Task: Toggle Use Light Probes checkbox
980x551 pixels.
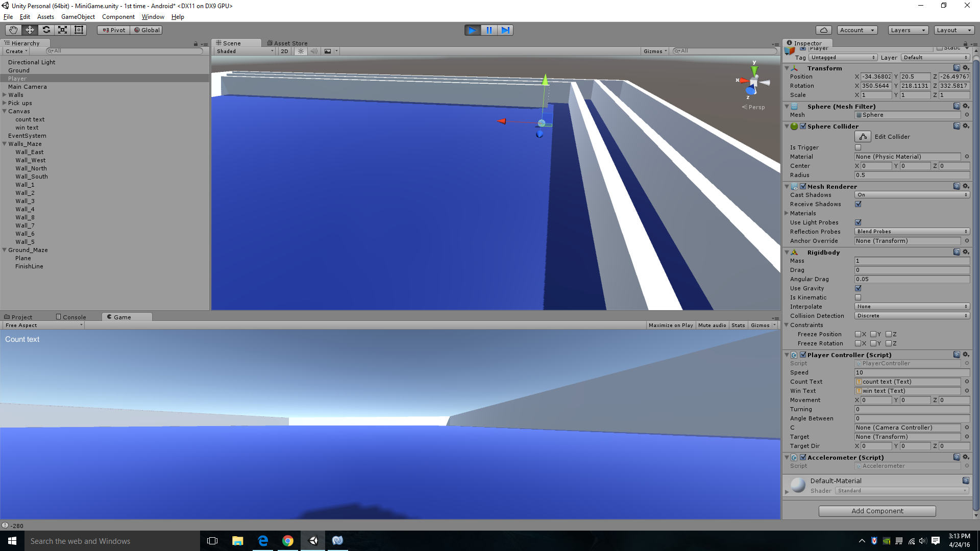Action: (858, 222)
